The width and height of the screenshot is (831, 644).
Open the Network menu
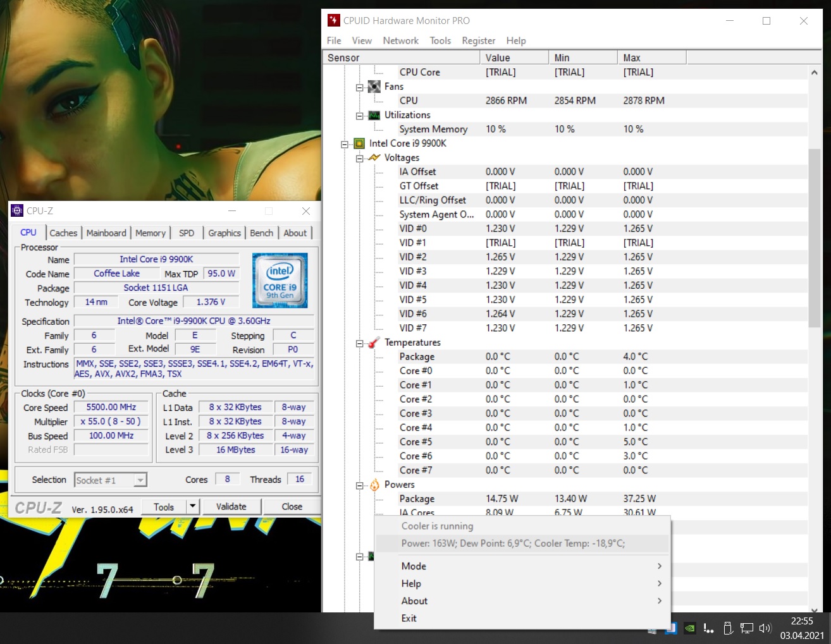pos(400,40)
